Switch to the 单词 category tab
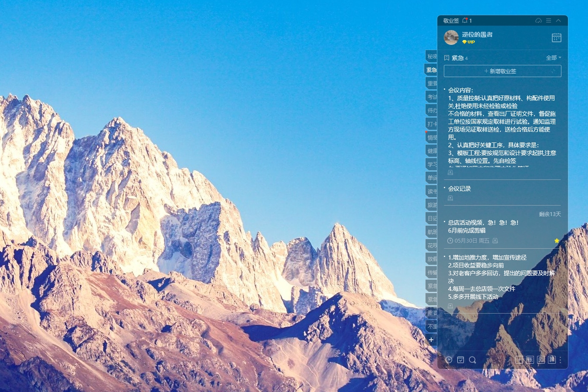 tap(431, 178)
